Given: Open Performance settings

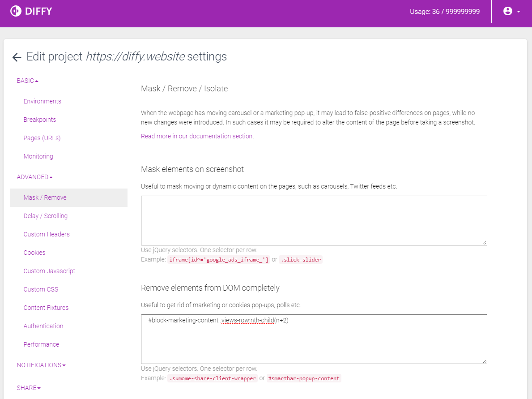Looking at the screenshot, I should coord(42,344).
